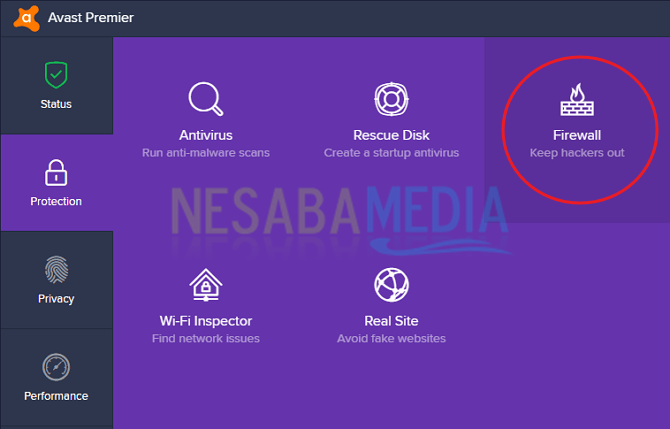Switch to the Protection tab label
Viewport: 670px width, 429px height.
56,201
